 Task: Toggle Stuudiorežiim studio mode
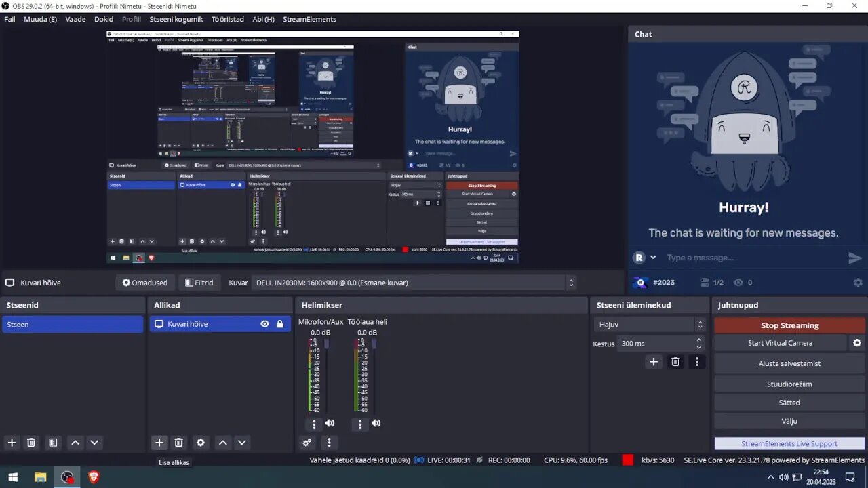point(789,384)
